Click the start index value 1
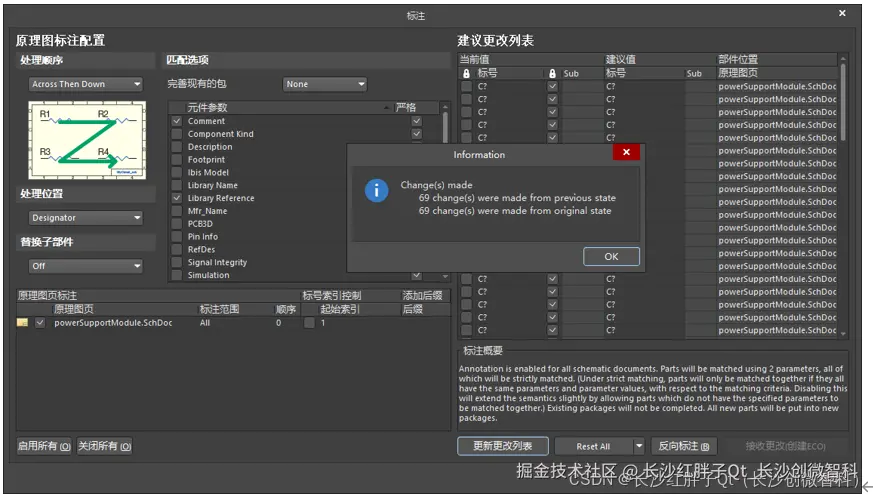The image size is (873, 495). pos(323,322)
